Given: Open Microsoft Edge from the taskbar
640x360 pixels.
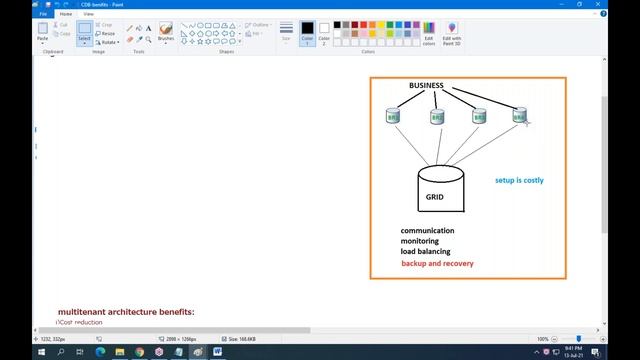Looking at the screenshot, I should tap(100, 352).
